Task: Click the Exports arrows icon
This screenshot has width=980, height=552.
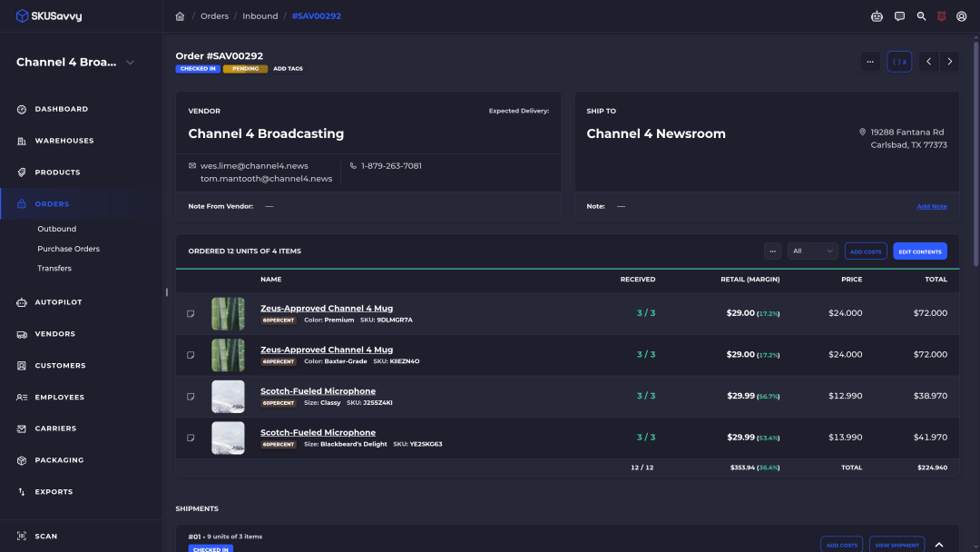Action: pos(22,492)
